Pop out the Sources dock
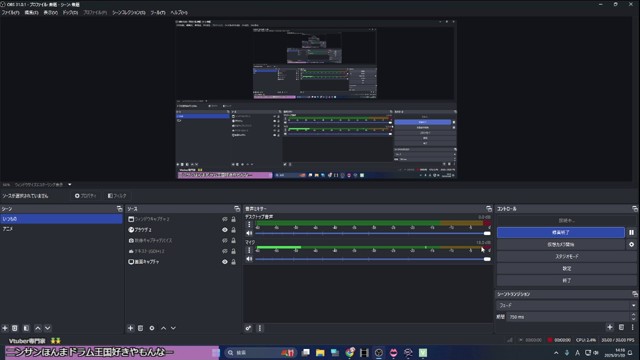Screen dimensions: 640x360 point(237,209)
